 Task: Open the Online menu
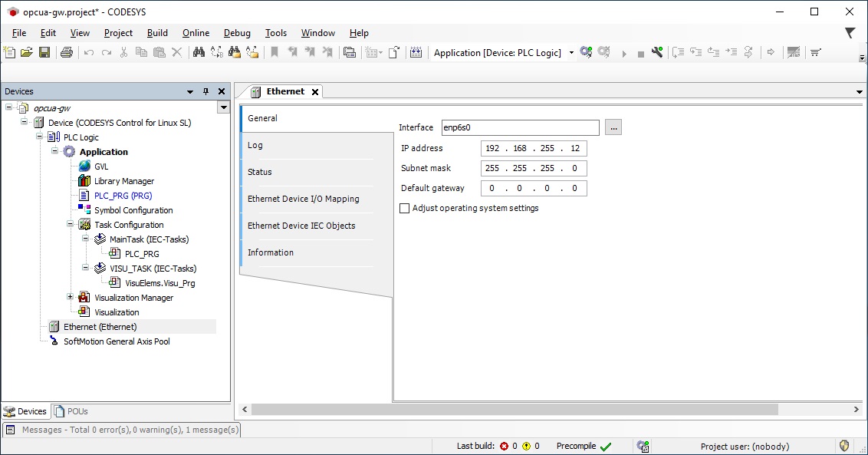click(x=196, y=33)
